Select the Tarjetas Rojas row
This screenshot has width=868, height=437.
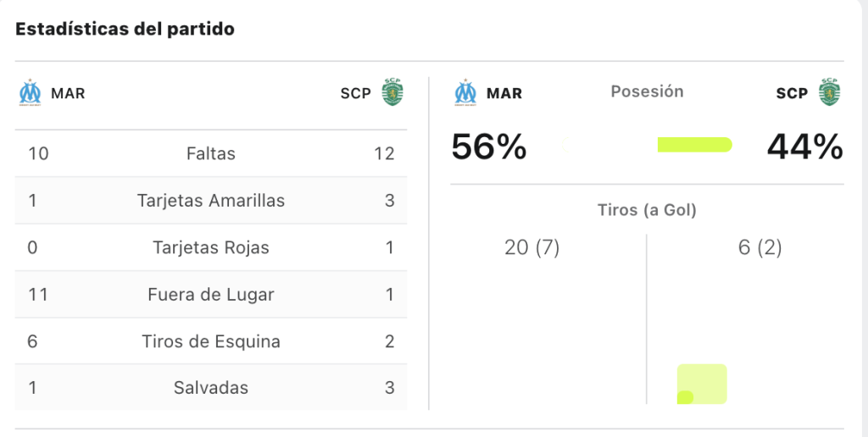click(211, 248)
